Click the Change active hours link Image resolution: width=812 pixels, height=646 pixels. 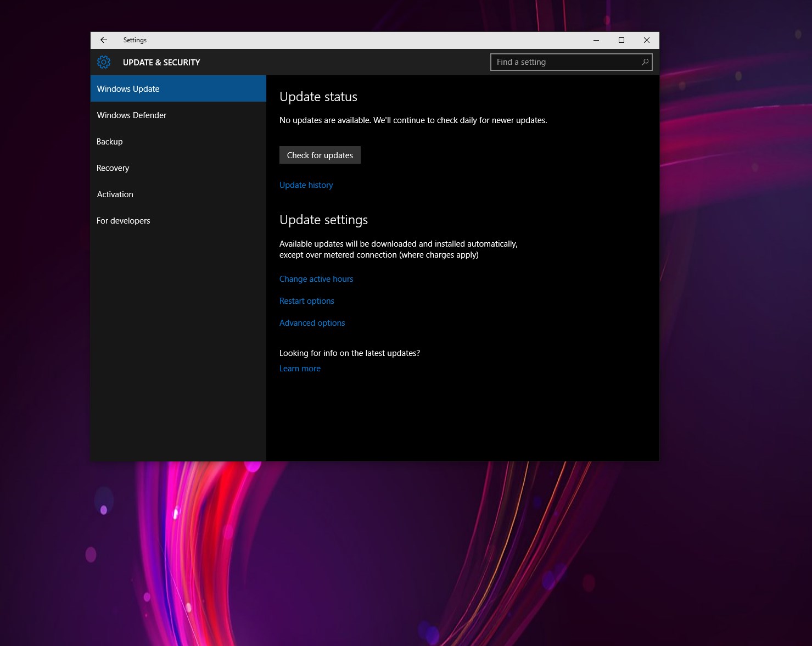316,279
